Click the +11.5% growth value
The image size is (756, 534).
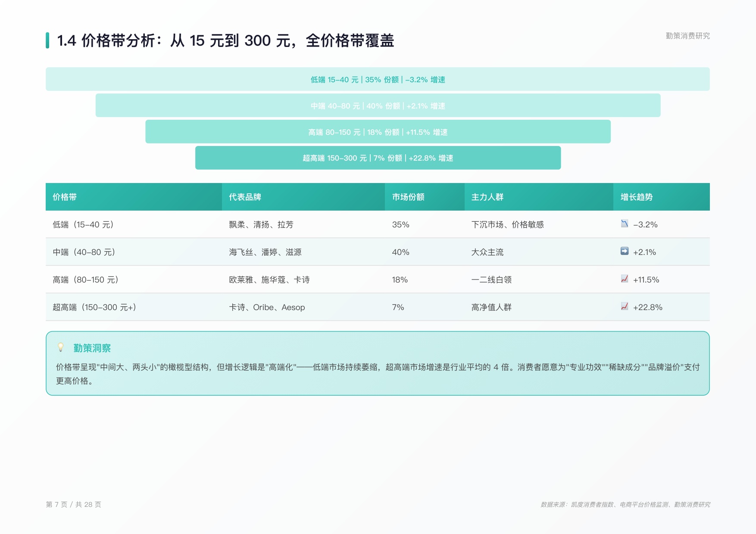[646, 280]
